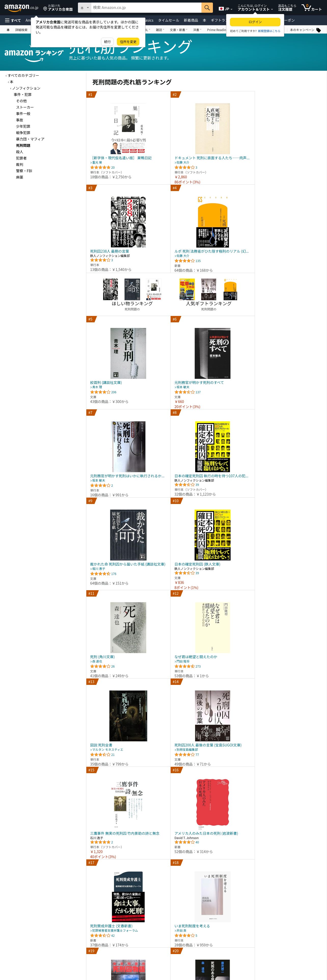The height and width of the screenshot is (980, 327).
Task: Select 少年犯罪 category in sidebar
Action: coord(23,126)
